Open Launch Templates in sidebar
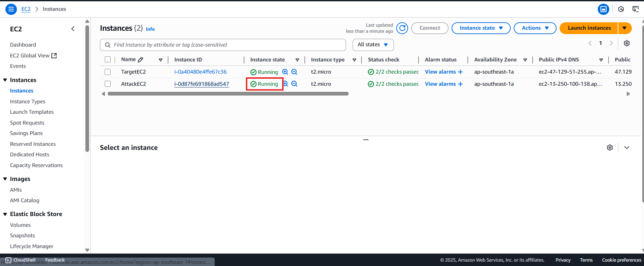 pos(32,112)
